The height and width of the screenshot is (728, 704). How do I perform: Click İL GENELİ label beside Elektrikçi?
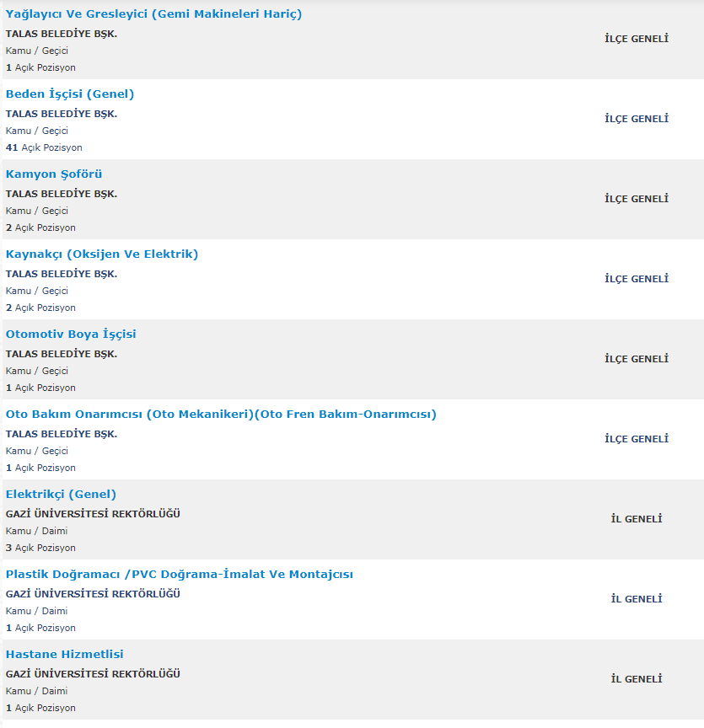637,519
